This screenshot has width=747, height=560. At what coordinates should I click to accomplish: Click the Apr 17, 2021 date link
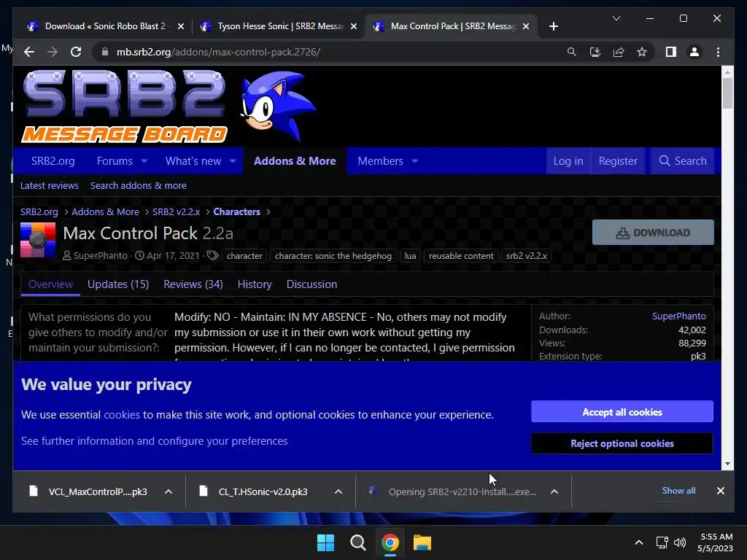(173, 256)
